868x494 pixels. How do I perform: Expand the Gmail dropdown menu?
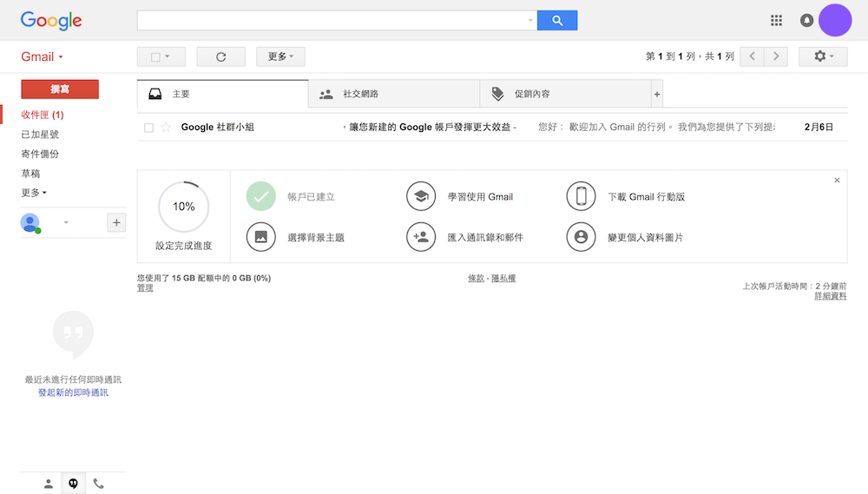(42, 56)
